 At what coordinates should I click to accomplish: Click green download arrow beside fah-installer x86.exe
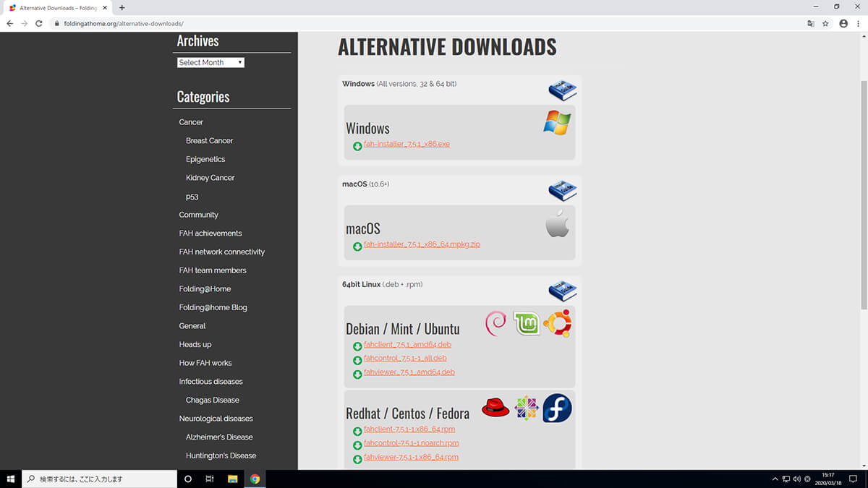click(357, 146)
